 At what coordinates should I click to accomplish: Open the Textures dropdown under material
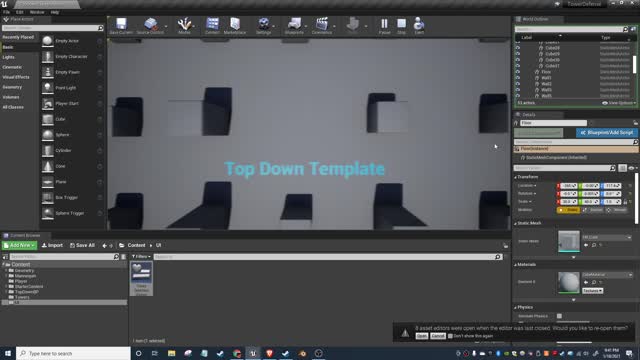[x=592, y=291]
